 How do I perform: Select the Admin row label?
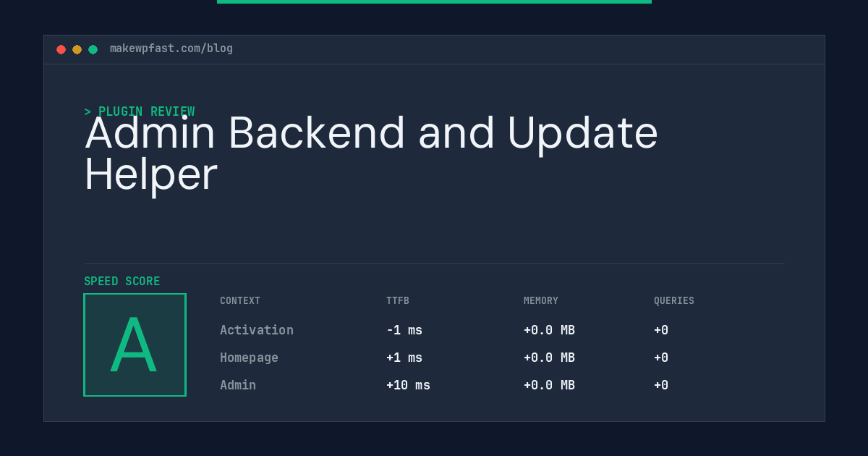pyautogui.click(x=238, y=385)
